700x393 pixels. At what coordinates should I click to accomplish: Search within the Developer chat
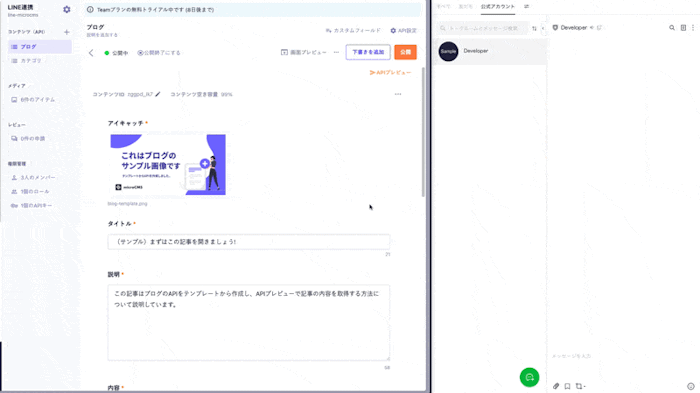pyautogui.click(x=672, y=28)
